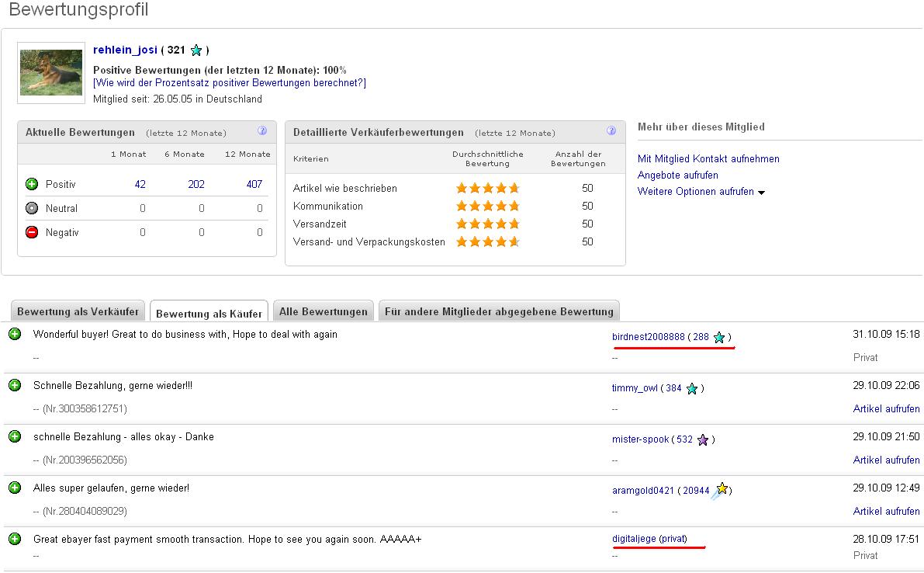Open the percentage calculation explanation link
This screenshot has height=573, width=924.
[x=230, y=83]
